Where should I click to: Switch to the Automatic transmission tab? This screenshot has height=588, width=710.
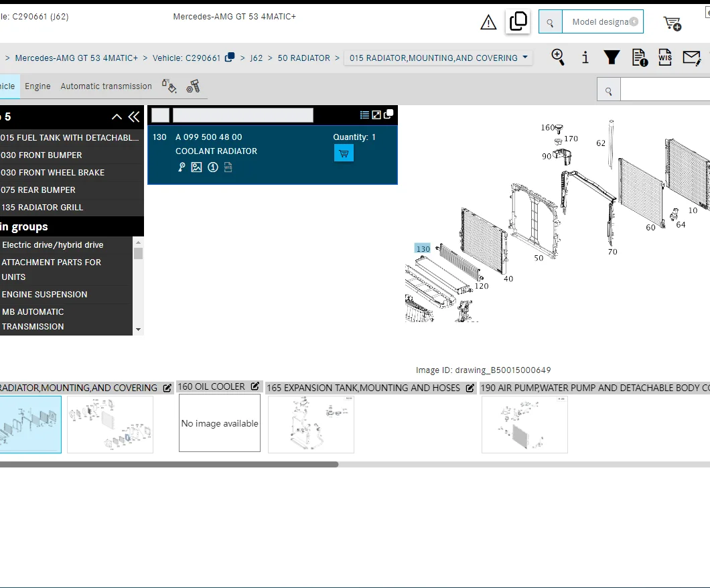tap(106, 86)
